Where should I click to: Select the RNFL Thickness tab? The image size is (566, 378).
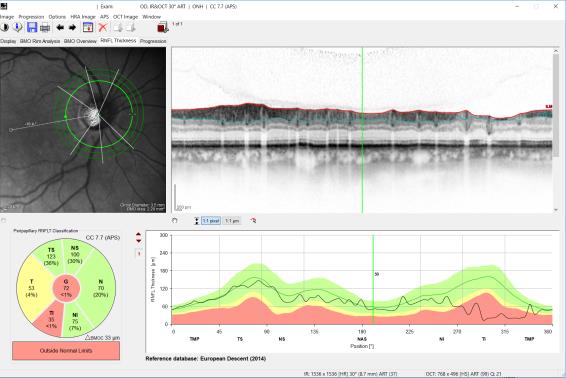coord(118,41)
